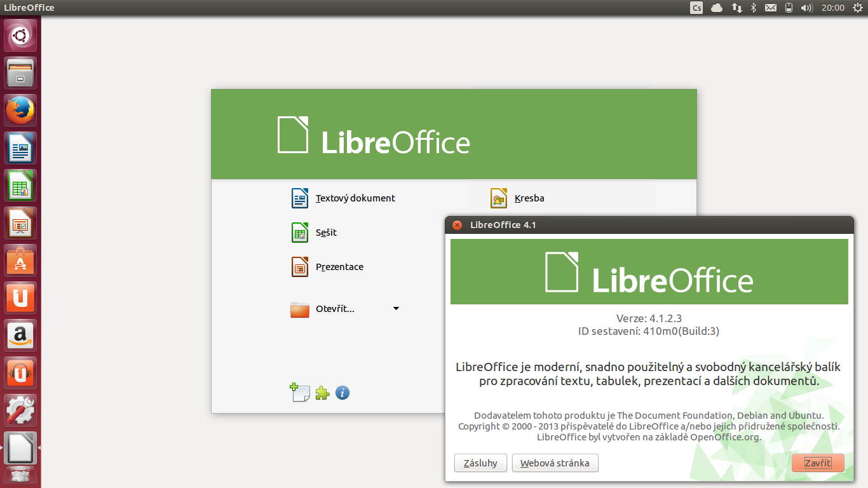The image size is (868, 488).
Task: Launch the Amazon icon in the launcher
Action: pyautogui.click(x=20, y=335)
